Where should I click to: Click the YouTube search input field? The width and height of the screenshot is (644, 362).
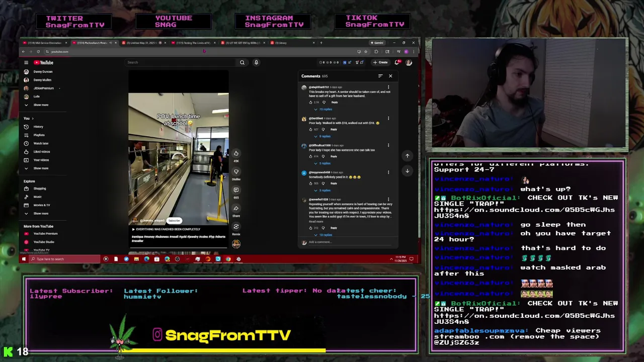pyautogui.click(x=181, y=62)
